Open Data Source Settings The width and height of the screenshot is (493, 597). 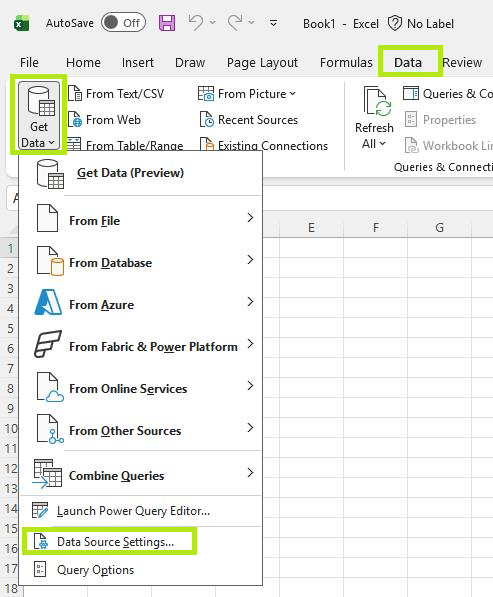click(x=141, y=541)
